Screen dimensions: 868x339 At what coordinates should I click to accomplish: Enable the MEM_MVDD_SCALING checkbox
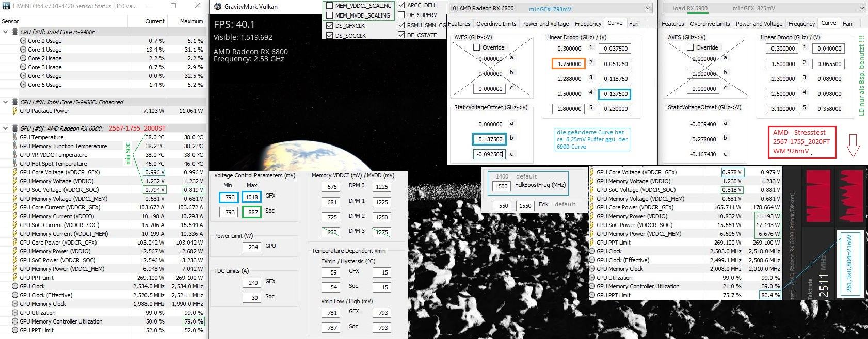pyautogui.click(x=329, y=15)
